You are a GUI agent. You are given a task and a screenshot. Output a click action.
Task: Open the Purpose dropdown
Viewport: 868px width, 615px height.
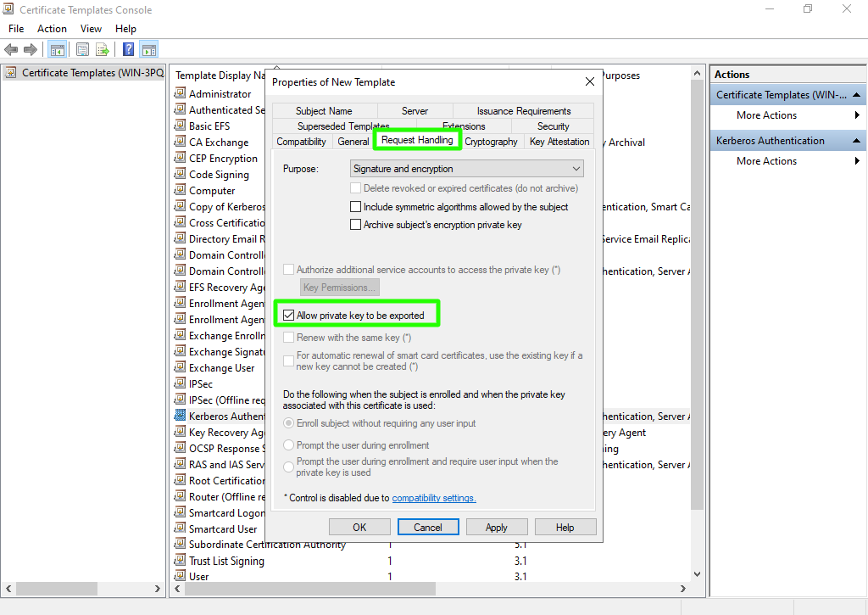click(467, 169)
